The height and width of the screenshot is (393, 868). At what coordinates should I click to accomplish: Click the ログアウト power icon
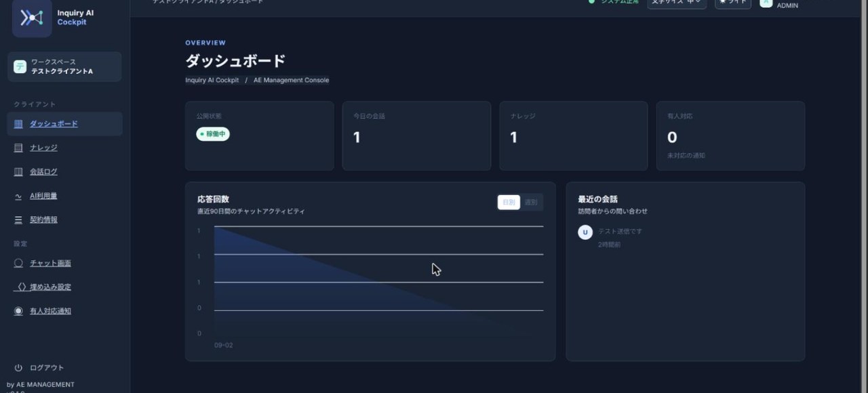click(x=18, y=368)
